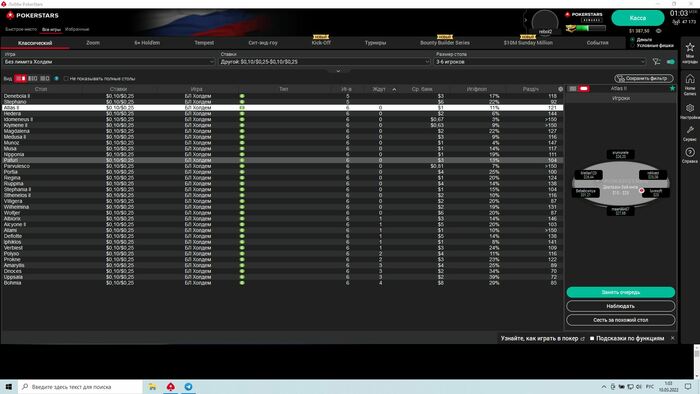Image resolution: width=700 pixels, height=394 pixels.
Task: Select the Hedera table row
Action: tap(282, 113)
